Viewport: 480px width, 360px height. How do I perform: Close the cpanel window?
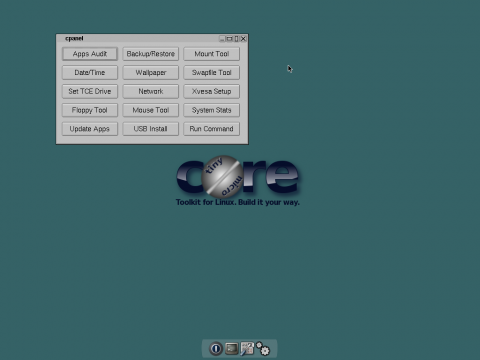click(243, 39)
